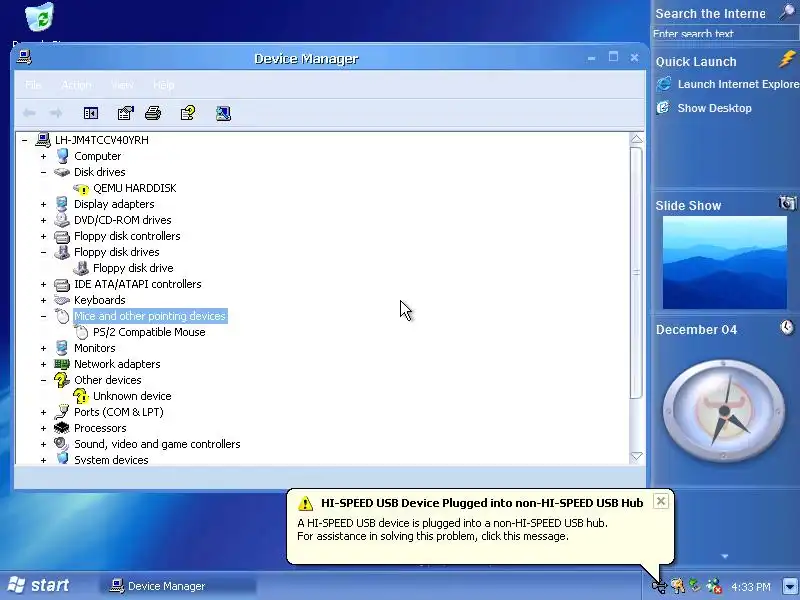Screen dimensions: 800x600
Task: Select the System devices row
Action: [x=111, y=460]
